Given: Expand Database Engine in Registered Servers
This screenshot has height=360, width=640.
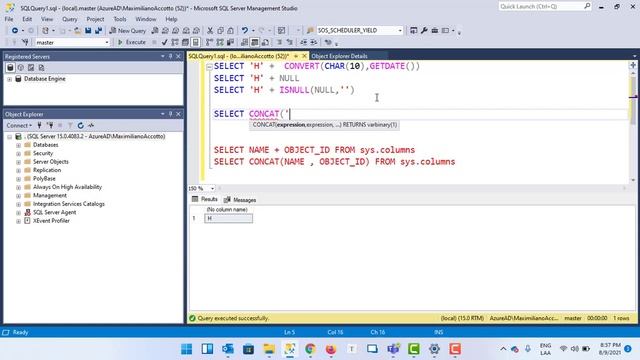Looking at the screenshot, I should tap(9, 79).
